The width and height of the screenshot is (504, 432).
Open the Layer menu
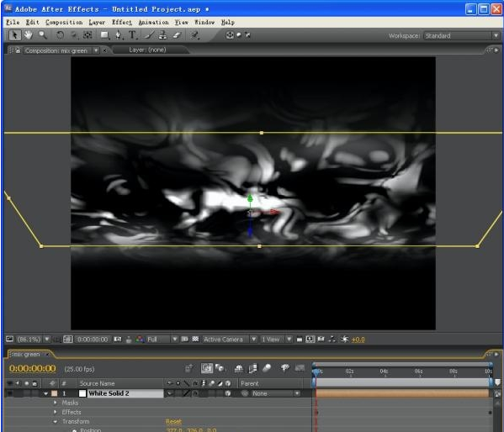97,22
